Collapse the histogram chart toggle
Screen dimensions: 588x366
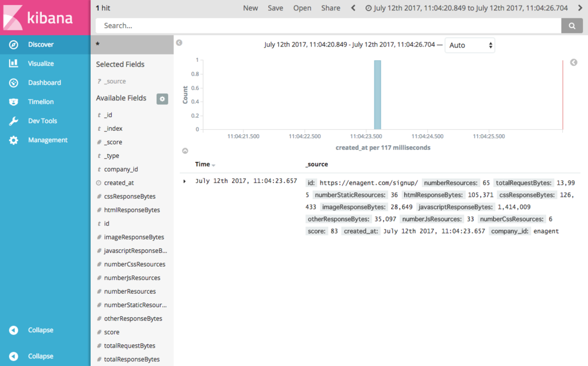[x=185, y=151]
